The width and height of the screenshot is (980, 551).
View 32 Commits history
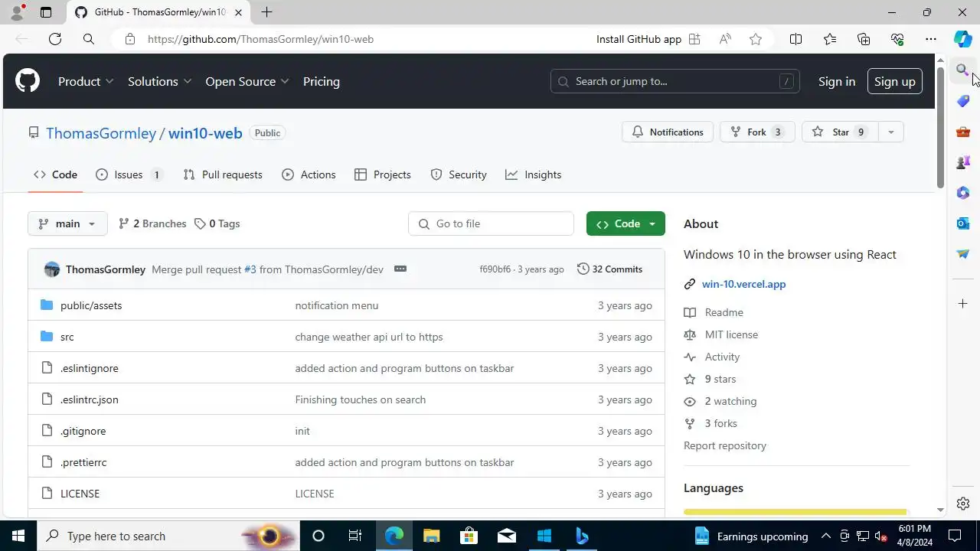(x=609, y=269)
